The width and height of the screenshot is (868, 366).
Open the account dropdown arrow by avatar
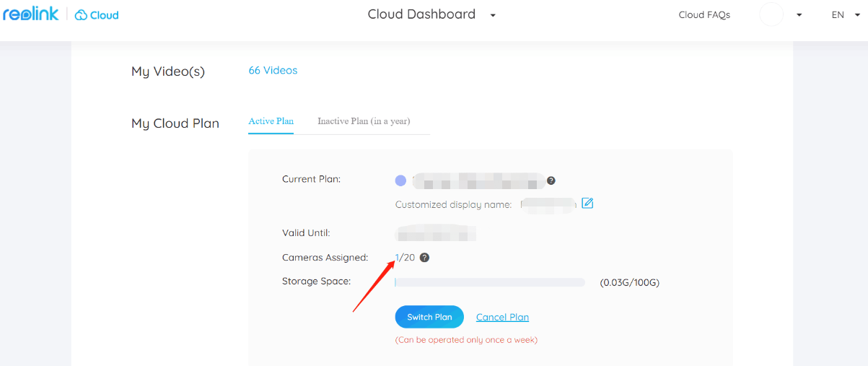pyautogui.click(x=799, y=15)
